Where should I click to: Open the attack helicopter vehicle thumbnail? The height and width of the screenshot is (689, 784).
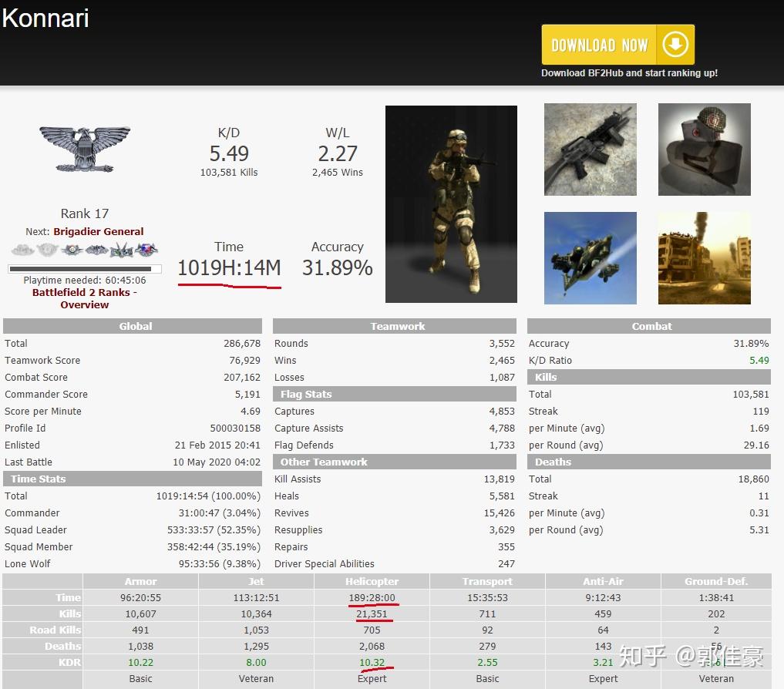point(590,258)
